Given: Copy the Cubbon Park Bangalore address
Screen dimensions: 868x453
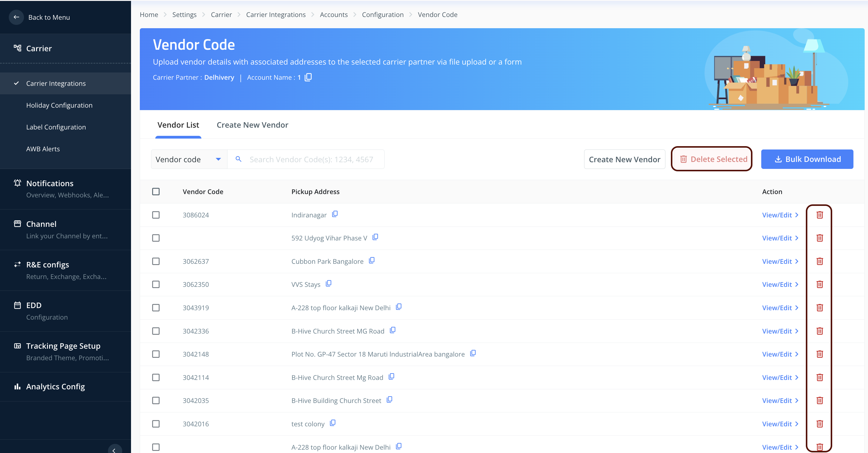Looking at the screenshot, I should coord(371,261).
